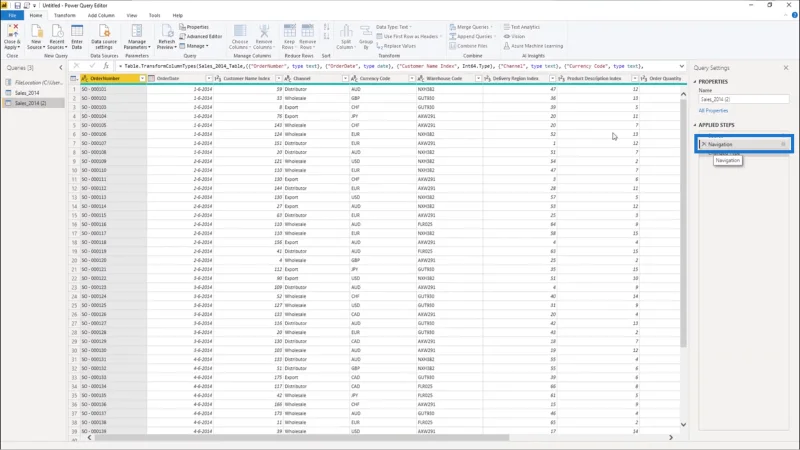This screenshot has height=450, width=800.
Task: Edit the query Name field
Action: 744,99
